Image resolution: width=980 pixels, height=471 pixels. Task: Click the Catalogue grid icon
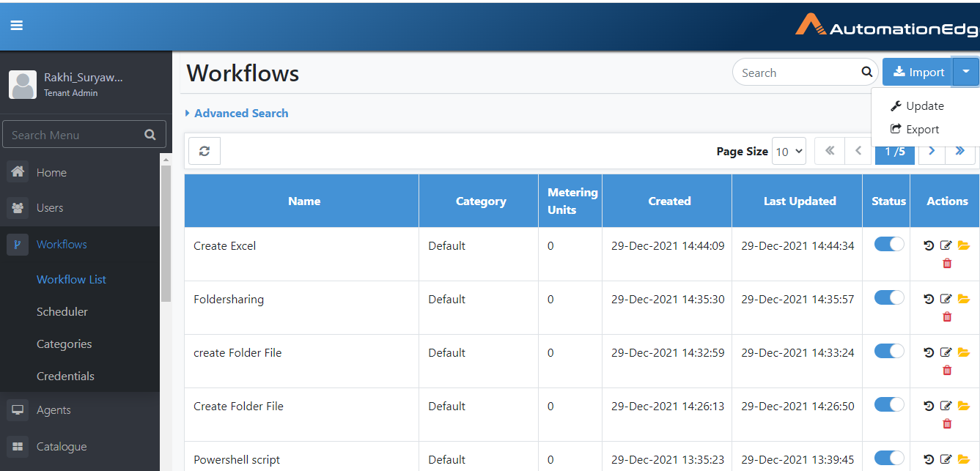18,447
